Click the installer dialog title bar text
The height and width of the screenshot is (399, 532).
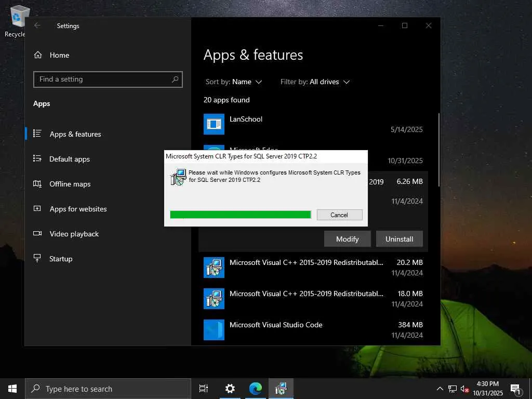point(241,156)
